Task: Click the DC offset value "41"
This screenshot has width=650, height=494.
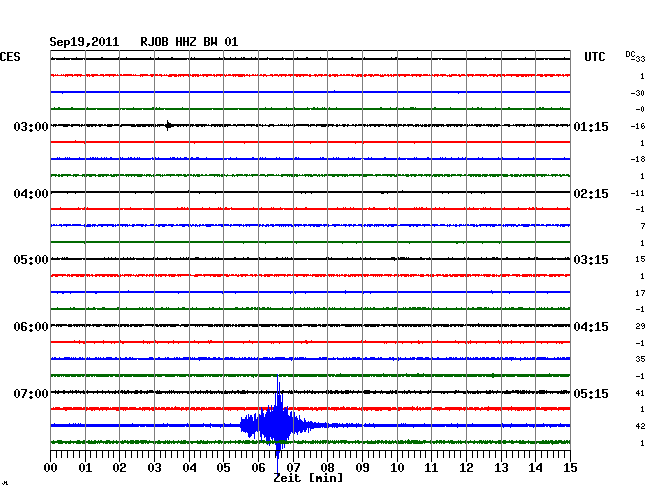Action: coord(640,393)
